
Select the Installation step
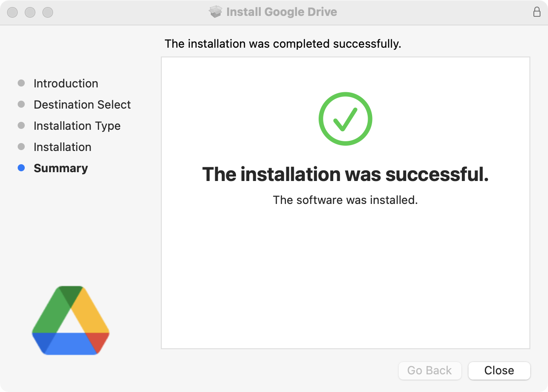click(x=62, y=147)
